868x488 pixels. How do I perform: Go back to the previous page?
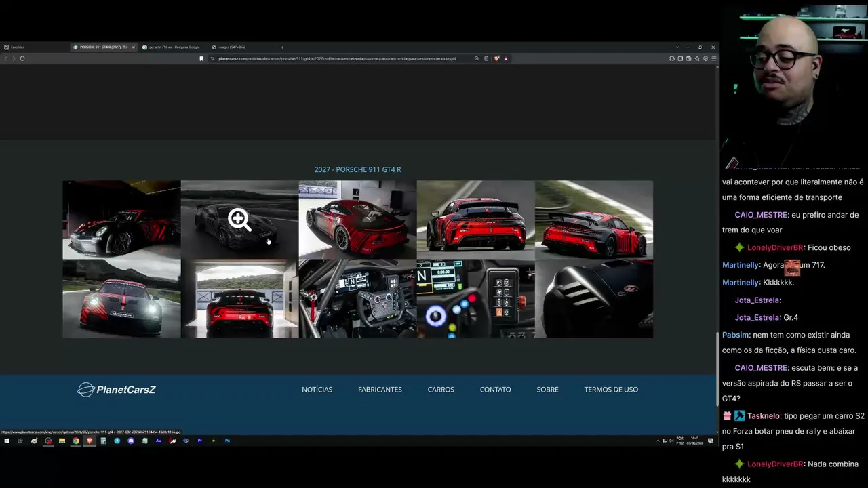coord(5,58)
